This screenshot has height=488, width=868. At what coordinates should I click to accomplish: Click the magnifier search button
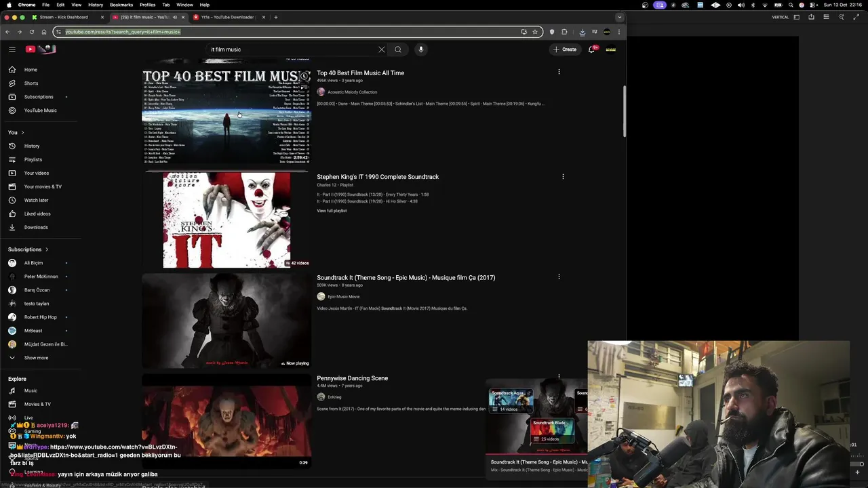click(398, 49)
